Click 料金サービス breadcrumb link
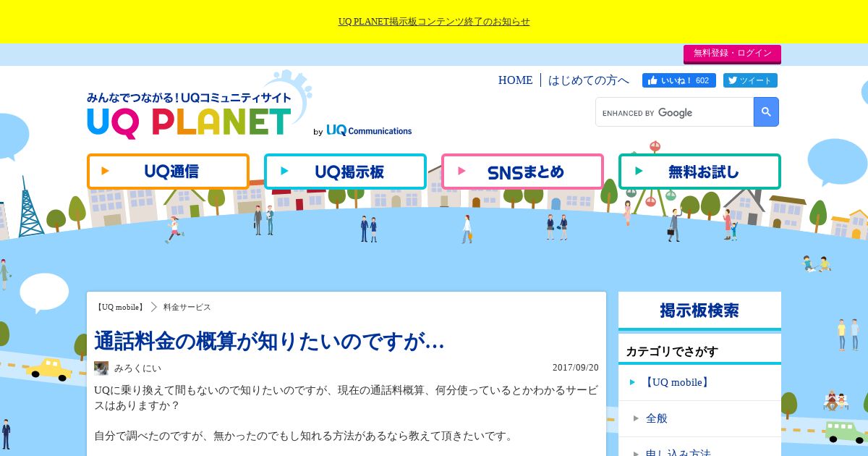868x456 pixels. 187,307
